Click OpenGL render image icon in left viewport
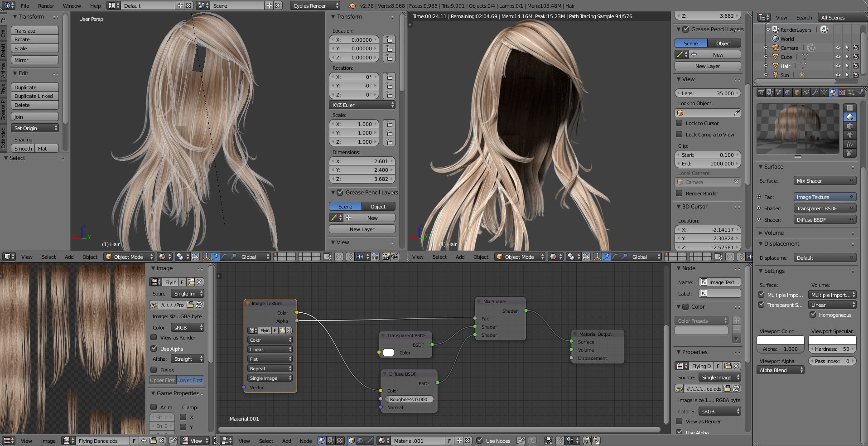The image size is (868, 446). 386,257
